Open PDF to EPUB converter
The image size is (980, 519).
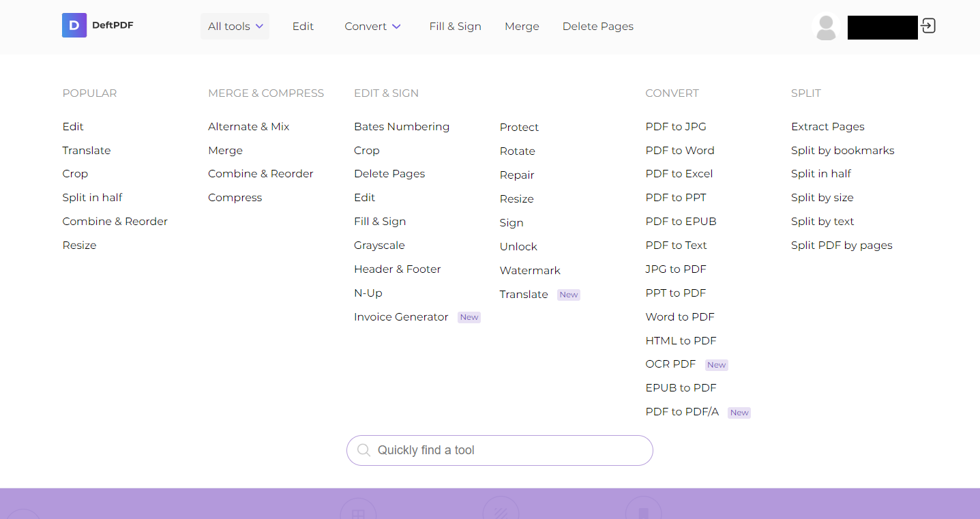point(681,221)
